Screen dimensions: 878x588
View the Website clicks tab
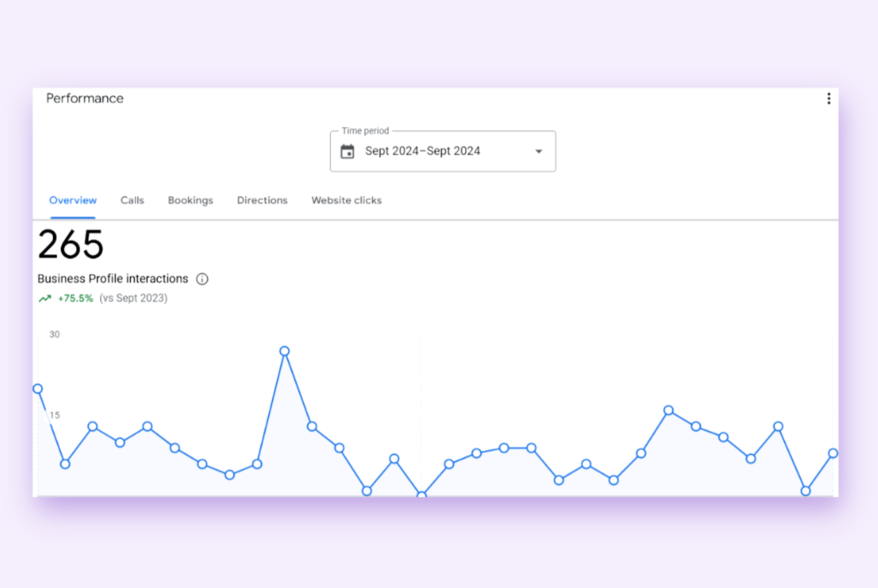[x=346, y=200]
